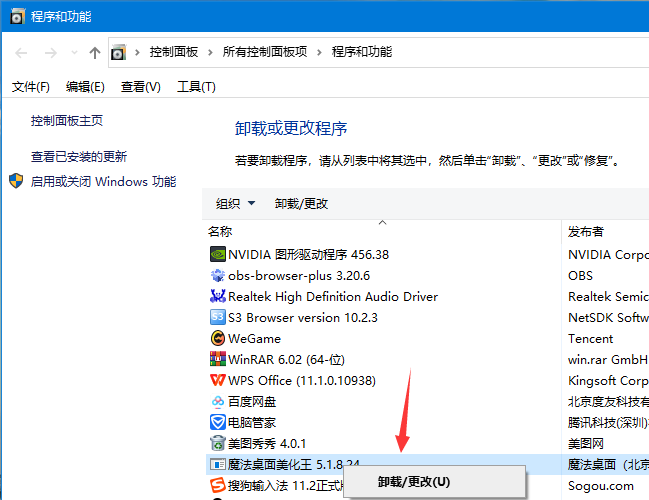Select the WPS Office icon
649x500 pixels.
218,380
